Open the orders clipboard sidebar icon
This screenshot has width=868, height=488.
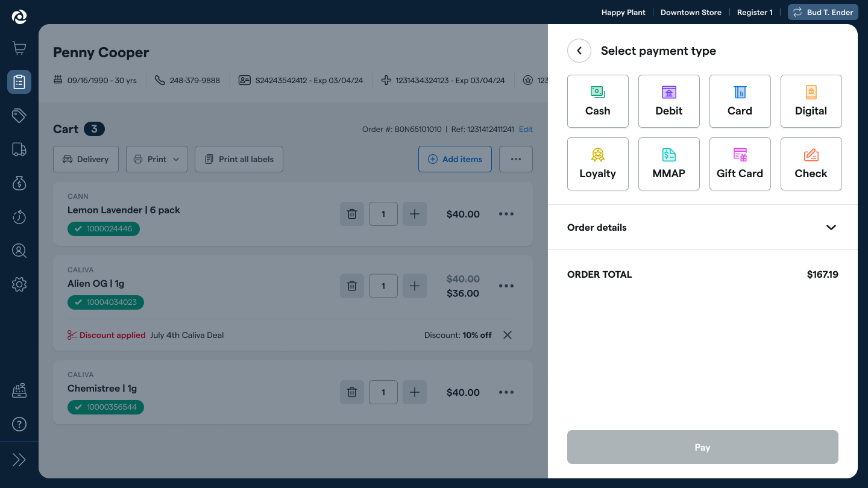click(19, 82)
